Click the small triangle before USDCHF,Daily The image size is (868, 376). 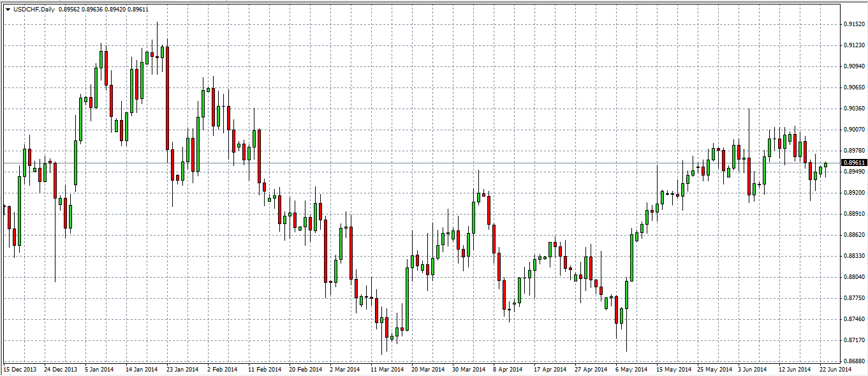pyautogui.click(x=7, y=9)
